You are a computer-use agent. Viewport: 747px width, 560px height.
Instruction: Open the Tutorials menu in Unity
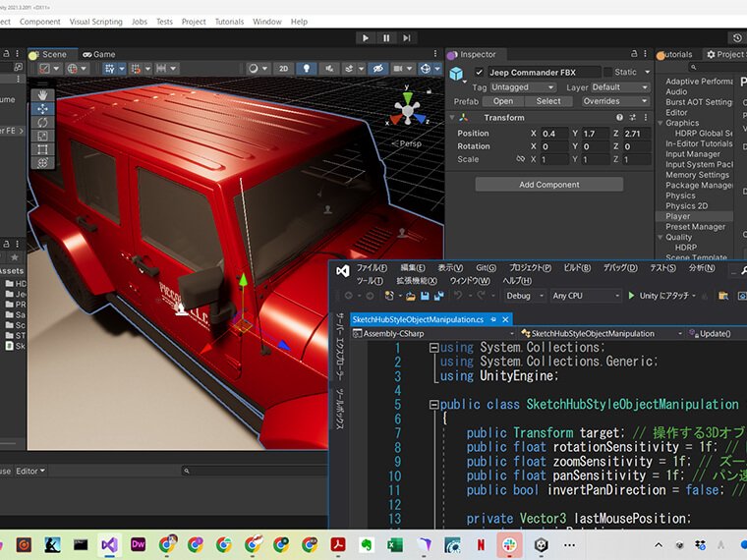click(229, 22)
